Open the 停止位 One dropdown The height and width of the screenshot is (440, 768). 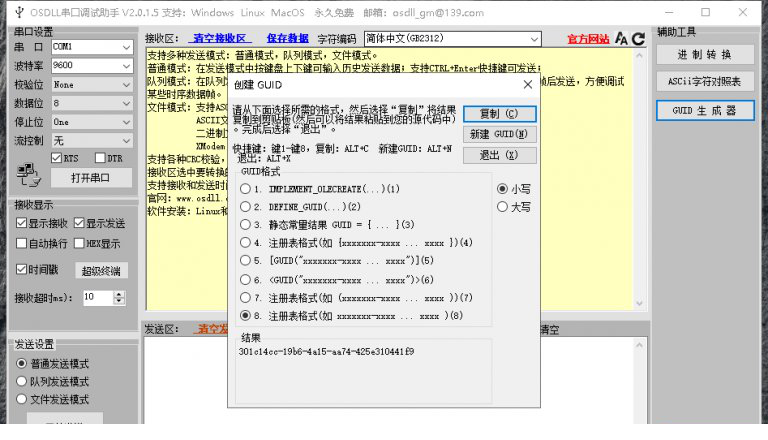[x=92, y=122]
